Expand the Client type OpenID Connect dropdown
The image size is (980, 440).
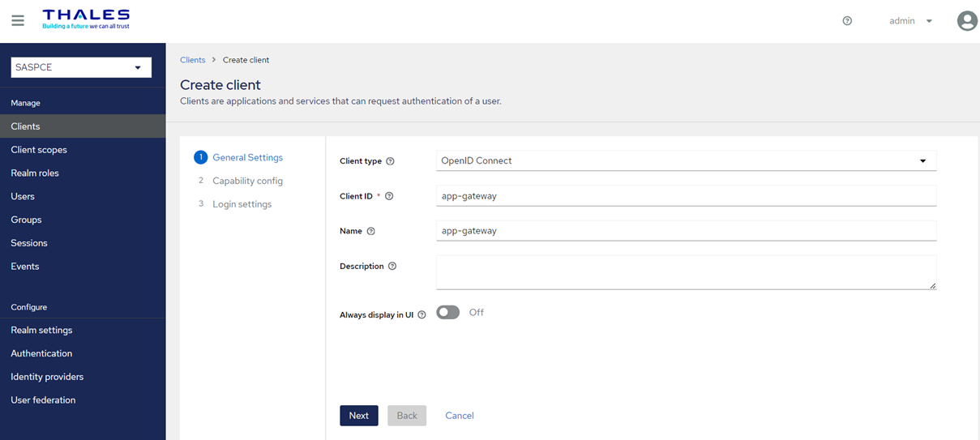[x=686, y=160]
